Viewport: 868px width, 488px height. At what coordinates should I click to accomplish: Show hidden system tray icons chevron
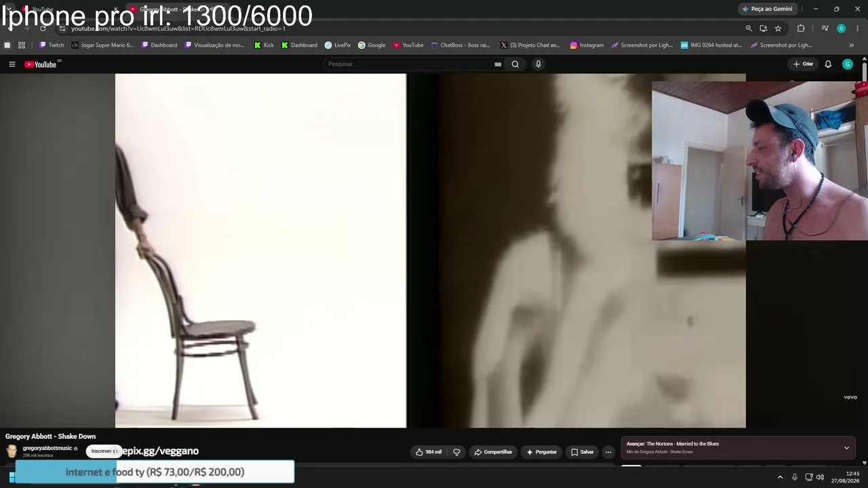pyautogui.click(x=780, y=477)
